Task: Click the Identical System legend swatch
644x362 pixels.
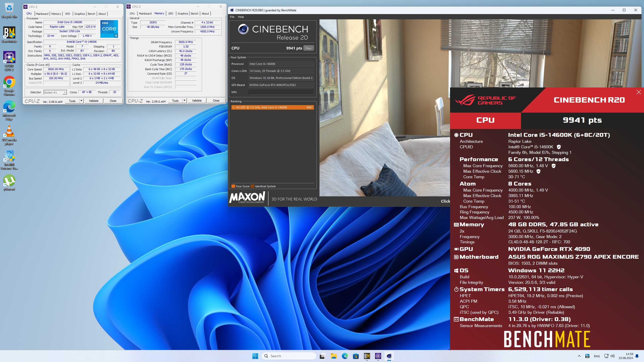Action: pos(252,186)
